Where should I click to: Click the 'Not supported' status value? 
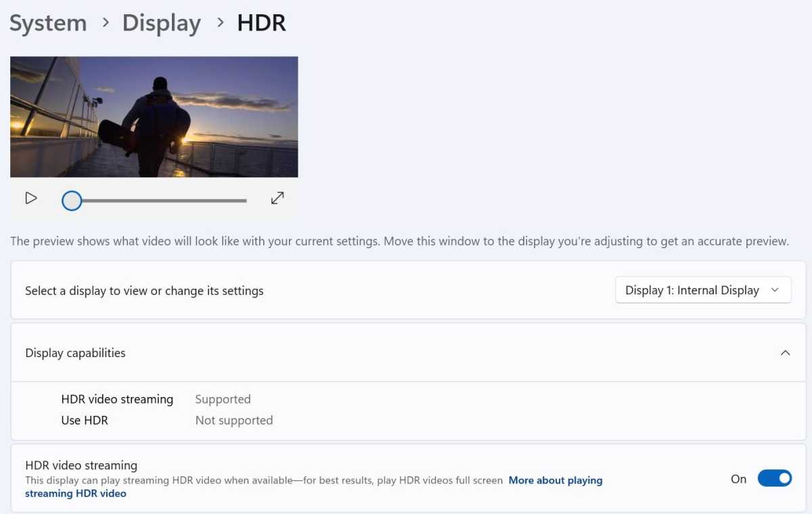click(234, 420)
